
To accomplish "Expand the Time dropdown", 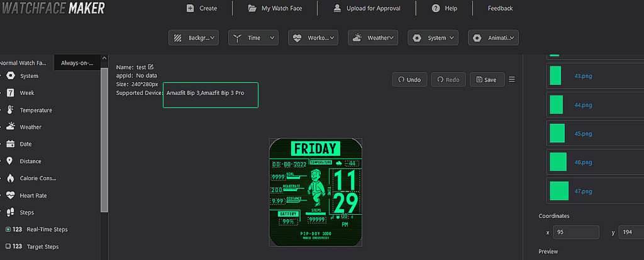I will [253, 38].
